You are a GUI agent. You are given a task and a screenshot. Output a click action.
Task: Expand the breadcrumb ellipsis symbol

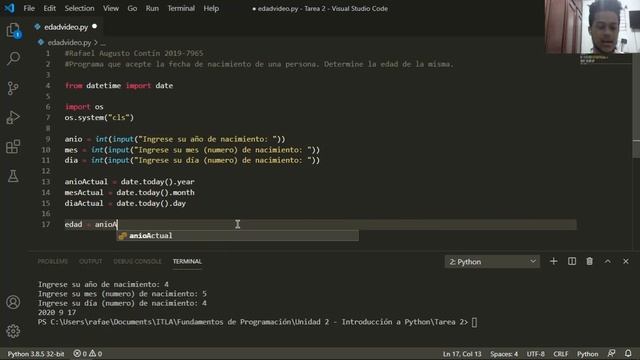click(x=103, y=42)
